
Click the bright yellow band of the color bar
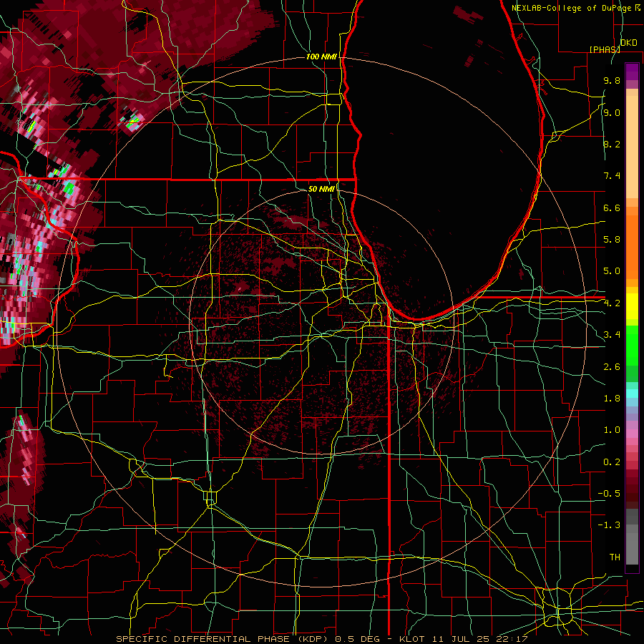coord(632,306)
